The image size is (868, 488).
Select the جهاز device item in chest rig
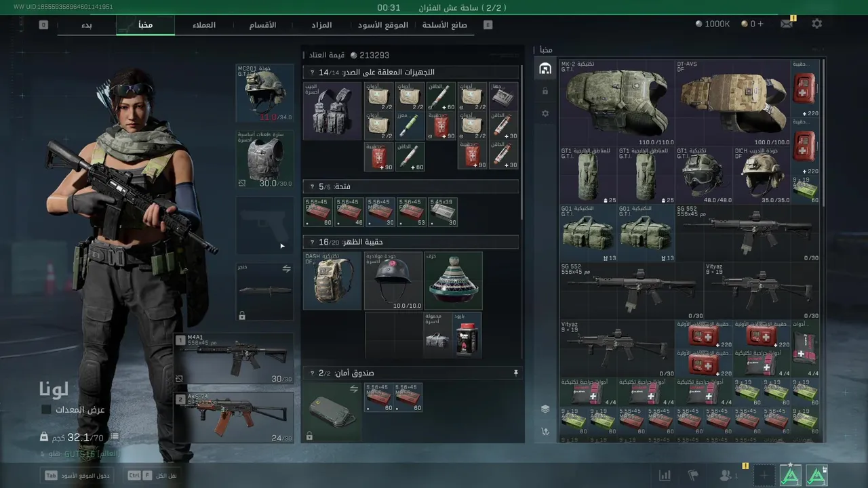(x=503, y=97)
